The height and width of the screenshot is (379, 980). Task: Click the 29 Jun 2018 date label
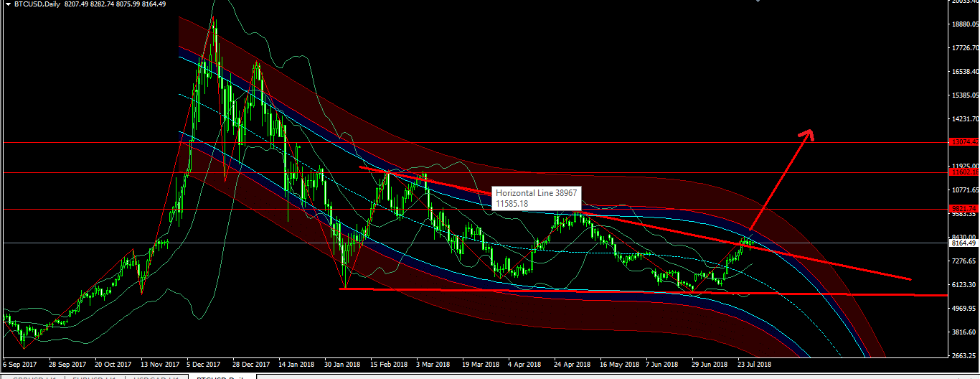pos(710,364)
